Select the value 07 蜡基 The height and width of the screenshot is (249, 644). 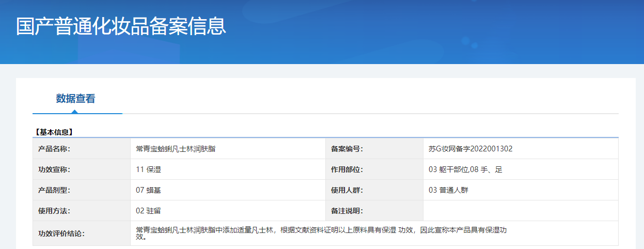tap(149, 190)
